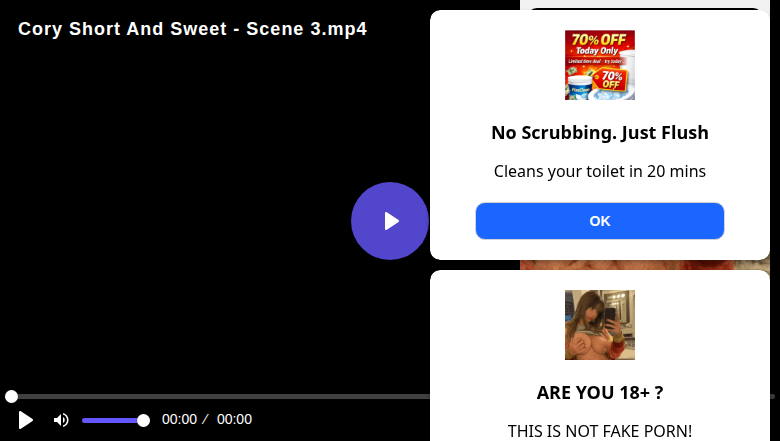Click the large purple play button
This screenshot has width=780, height=441.
[x=390, y=221]
